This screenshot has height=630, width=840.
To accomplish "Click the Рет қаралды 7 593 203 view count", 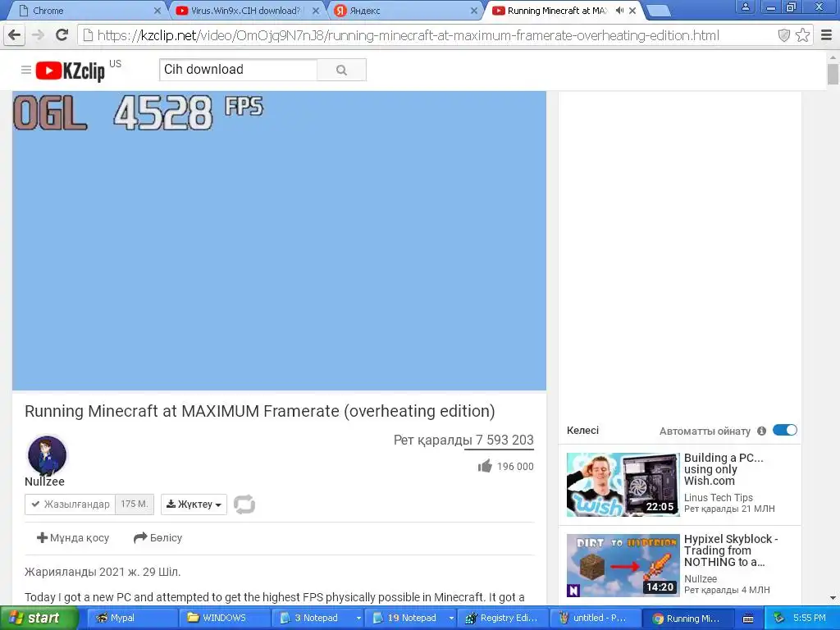I will pos(463,441).
